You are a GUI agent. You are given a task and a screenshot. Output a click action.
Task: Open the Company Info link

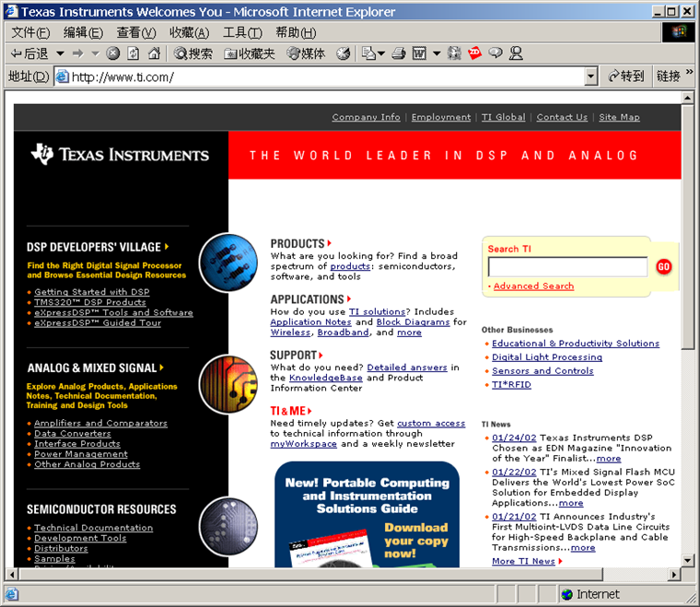pyautogui.click(x=366, y=117)
